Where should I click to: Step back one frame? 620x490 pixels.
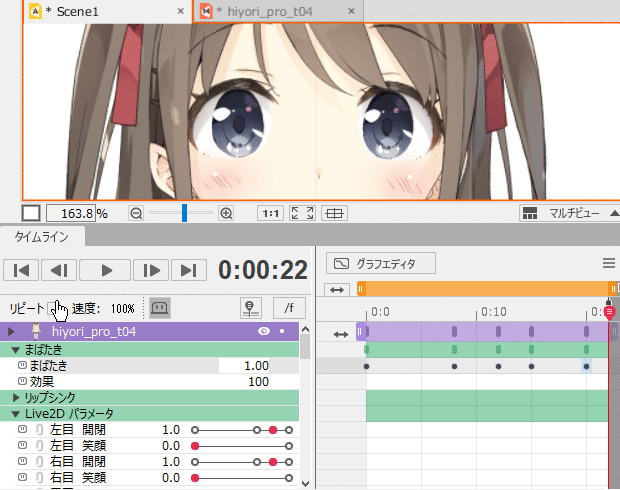[x=59, y=270]
